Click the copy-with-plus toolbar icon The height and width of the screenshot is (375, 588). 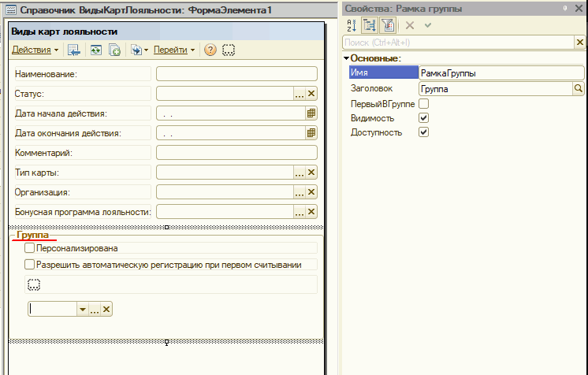pyautogui.click(x=114, y=50)
